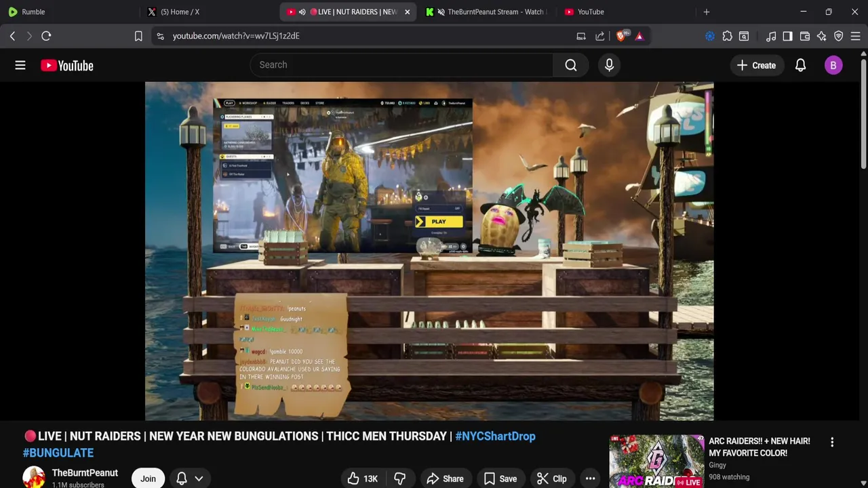
Task: Click the 908 watching text
Action: click(x=729, y=477)
